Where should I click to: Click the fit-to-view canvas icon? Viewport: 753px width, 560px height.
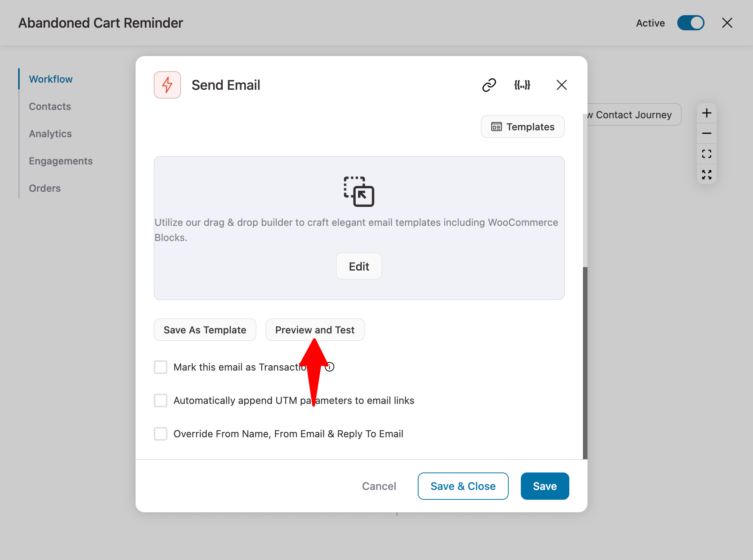[706, 154]
